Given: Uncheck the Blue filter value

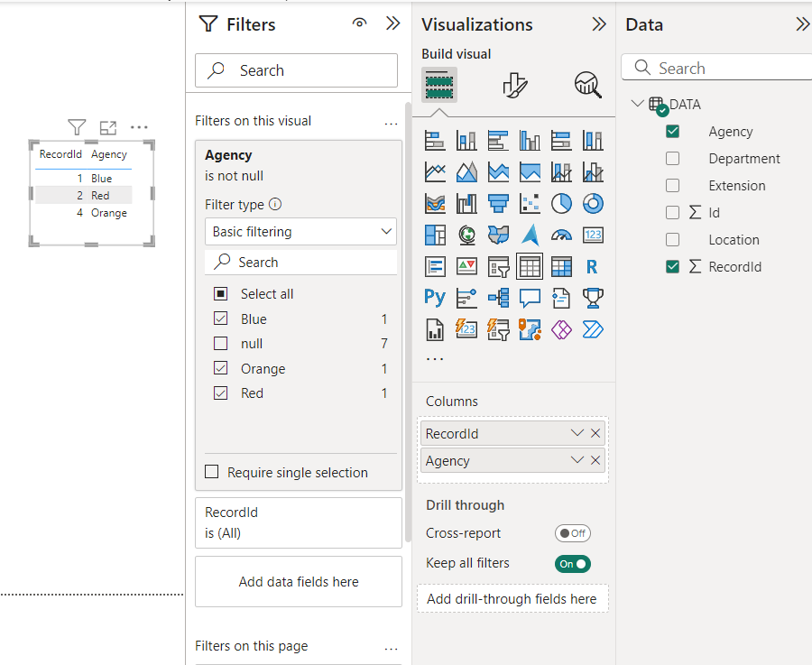Looking at the screenshot, I should [221, 318].
